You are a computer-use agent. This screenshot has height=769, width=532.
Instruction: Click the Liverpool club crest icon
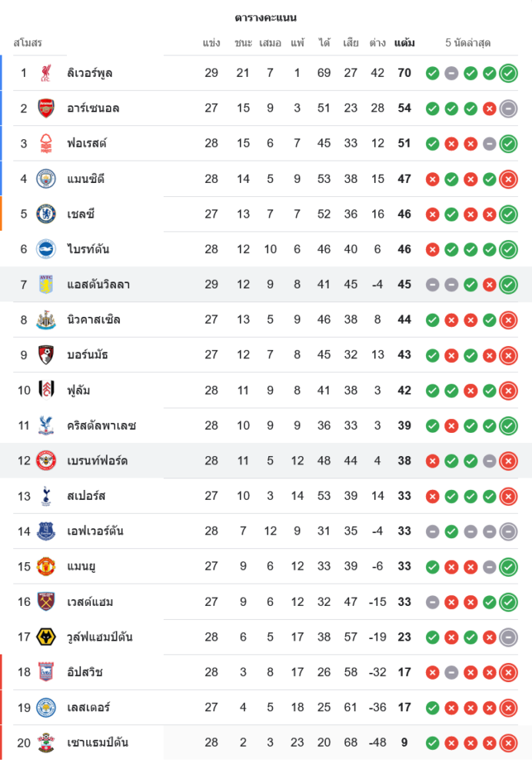tap(46, 73)
